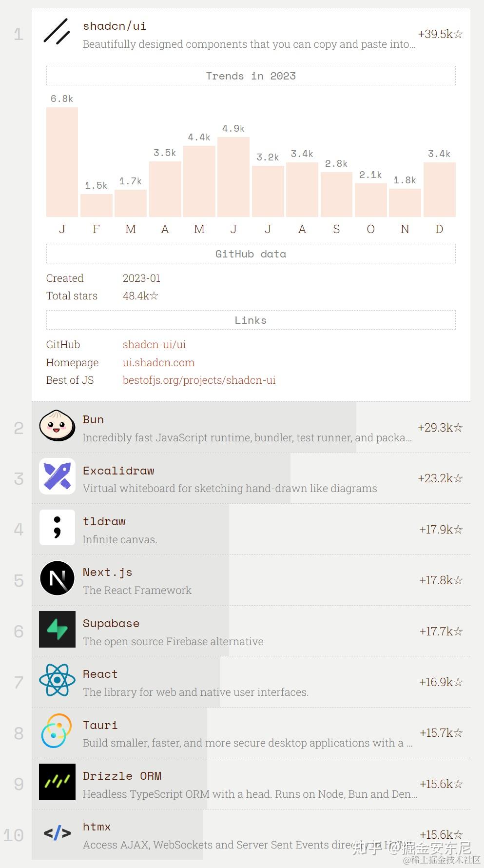
Task: Select the June 4.9k chart bar
Action: click(x=233, y=178)
